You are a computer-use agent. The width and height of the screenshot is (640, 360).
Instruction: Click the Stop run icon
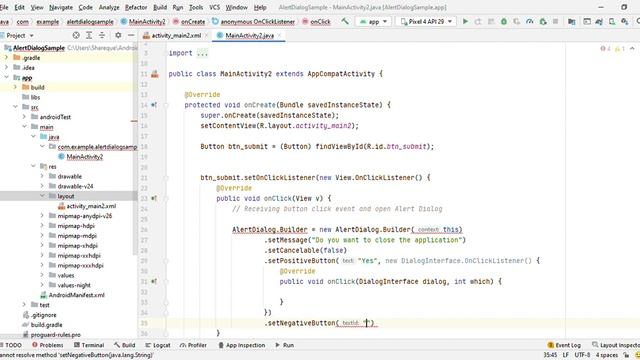point(556,21)
